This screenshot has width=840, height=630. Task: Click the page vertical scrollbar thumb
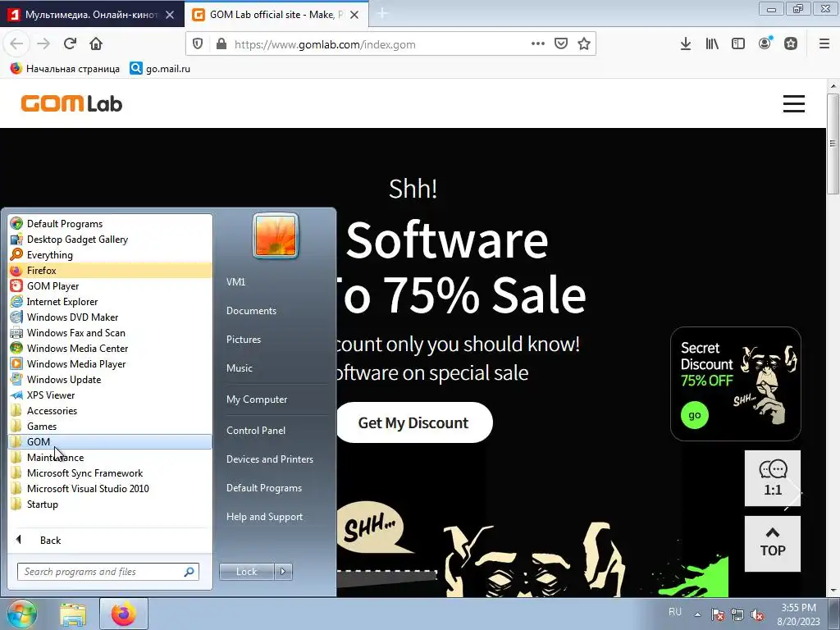click(833, 144)
